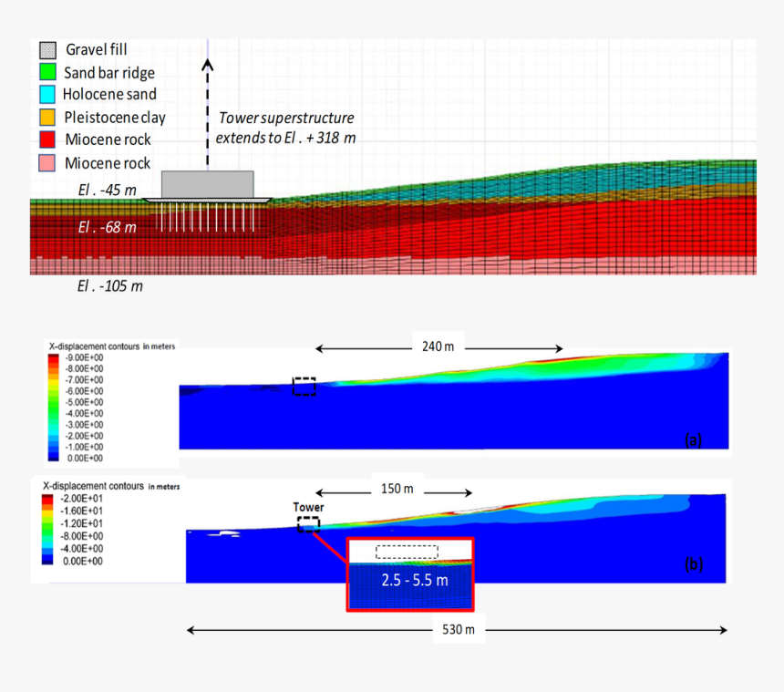Click the bright red Miocene rock swatch
784x692 pixels.
click(48, 139)
